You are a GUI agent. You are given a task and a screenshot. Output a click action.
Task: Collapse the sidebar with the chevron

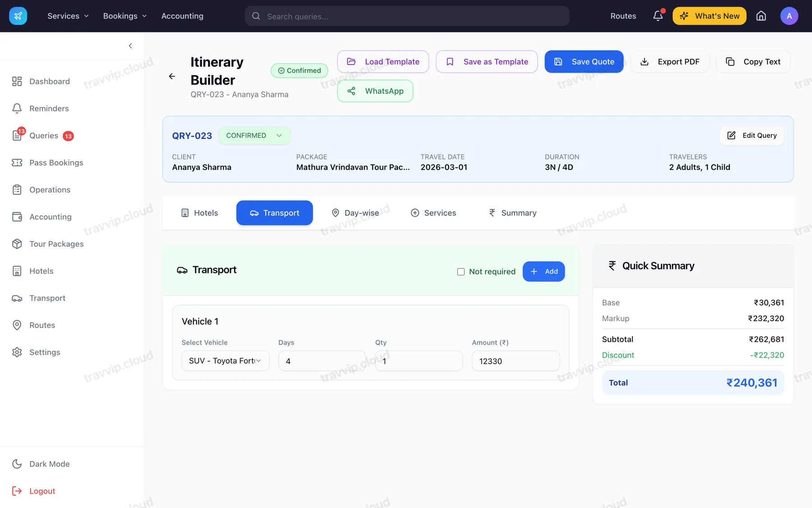pyautogui.click(x=130, y=46)
